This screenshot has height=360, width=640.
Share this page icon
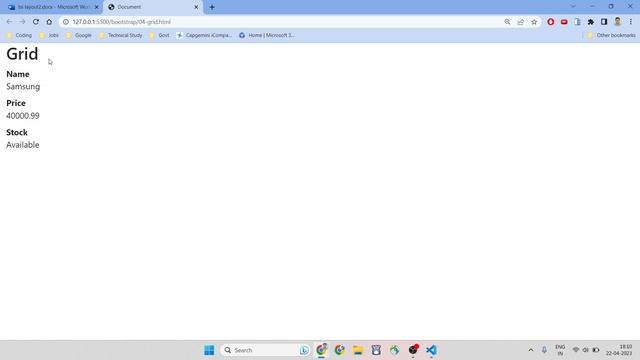520,22
